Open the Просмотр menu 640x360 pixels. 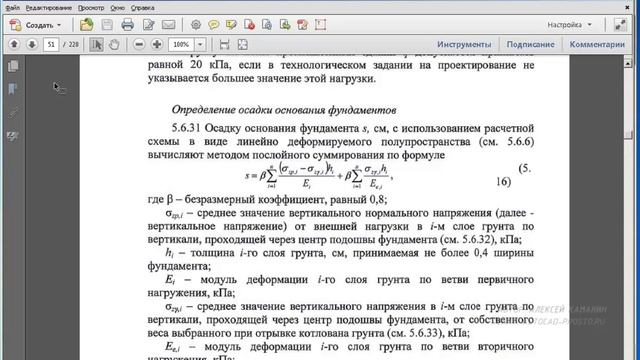pyautogui.click(x=91, y=8)
